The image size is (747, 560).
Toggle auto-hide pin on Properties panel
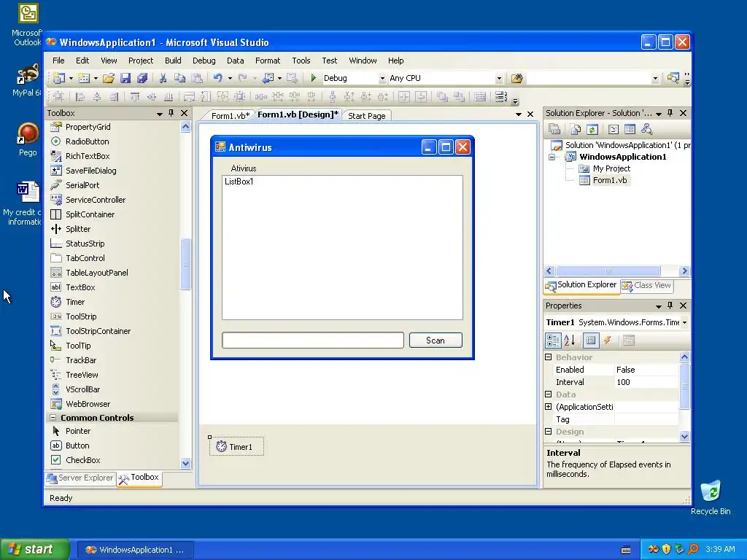tap(670, 306)
